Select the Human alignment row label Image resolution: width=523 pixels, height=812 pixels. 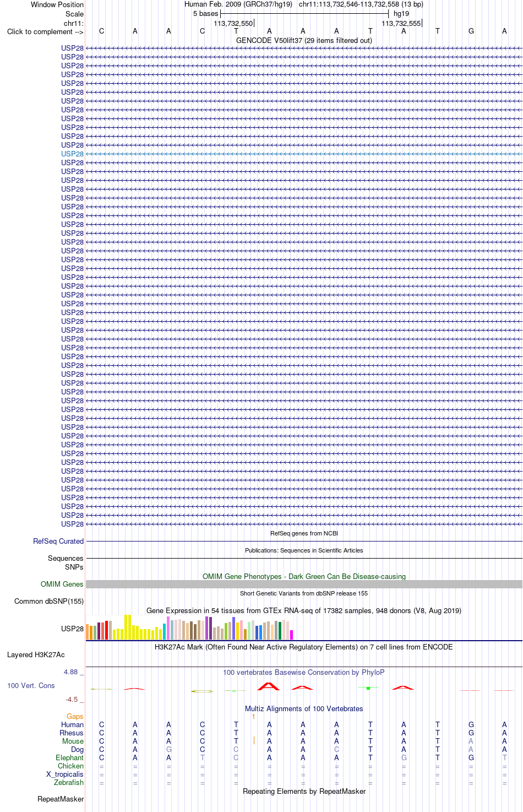point(72,724)
